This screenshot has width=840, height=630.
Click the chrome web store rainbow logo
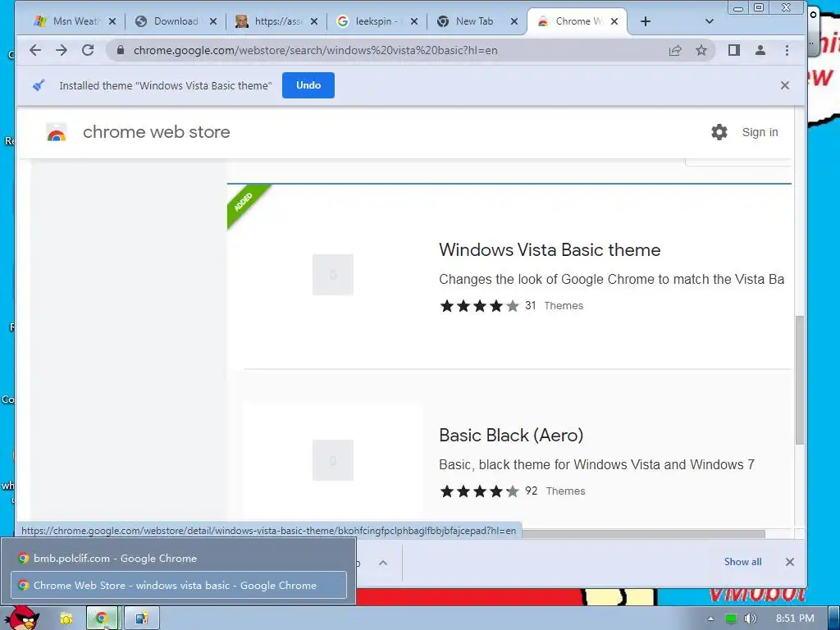click(x=57, y=132)
